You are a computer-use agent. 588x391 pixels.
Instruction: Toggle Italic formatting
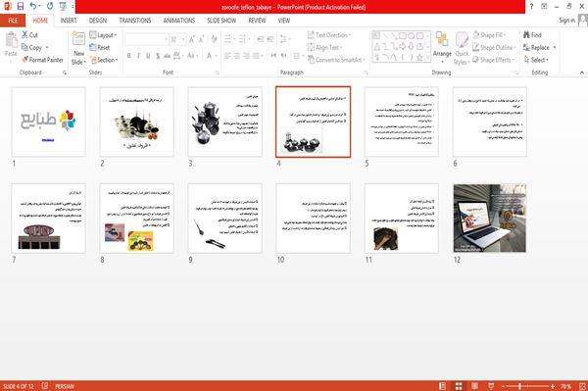click(138, 56)
